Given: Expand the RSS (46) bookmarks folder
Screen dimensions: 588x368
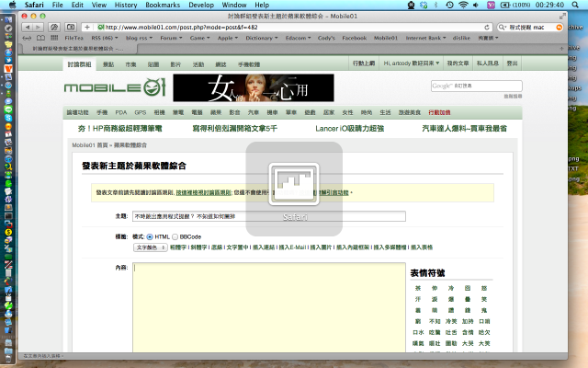Looking at the screenshot, I should pyautogui.click(x=105, y=38).
